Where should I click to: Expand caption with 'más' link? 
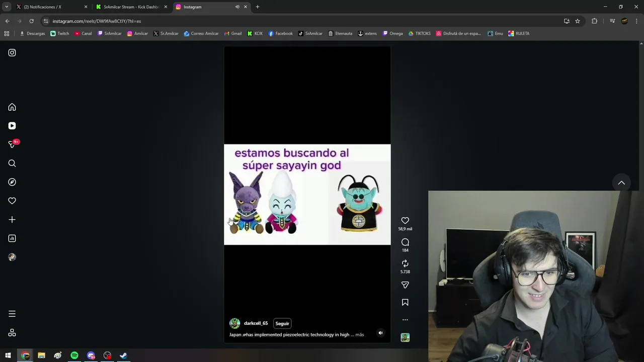point(359,334)
